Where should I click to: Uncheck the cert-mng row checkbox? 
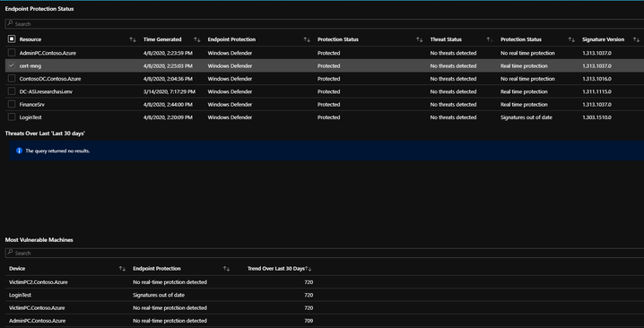point(12,65)
